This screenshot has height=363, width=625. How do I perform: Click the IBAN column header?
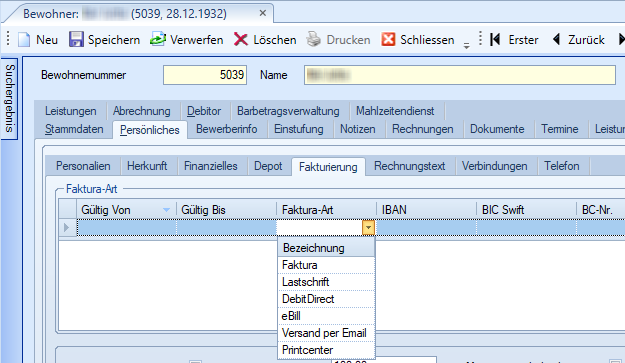click(x=426, y=210)
